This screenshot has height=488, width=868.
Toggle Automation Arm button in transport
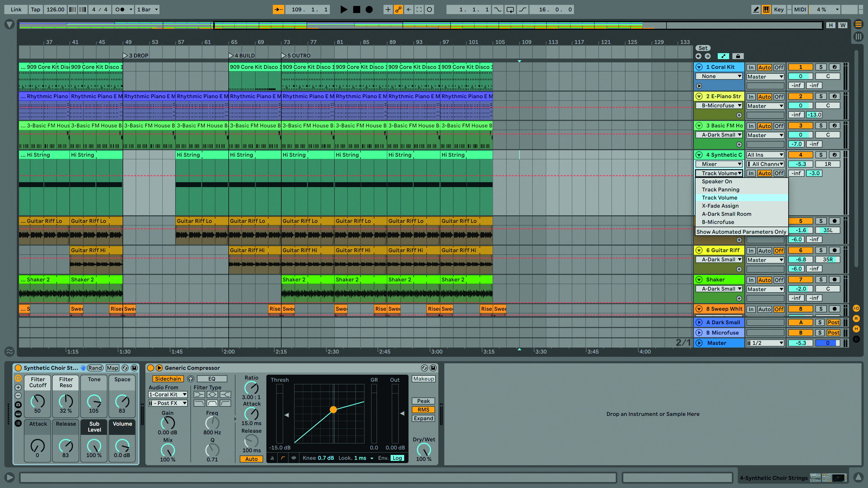click(398, 9)
